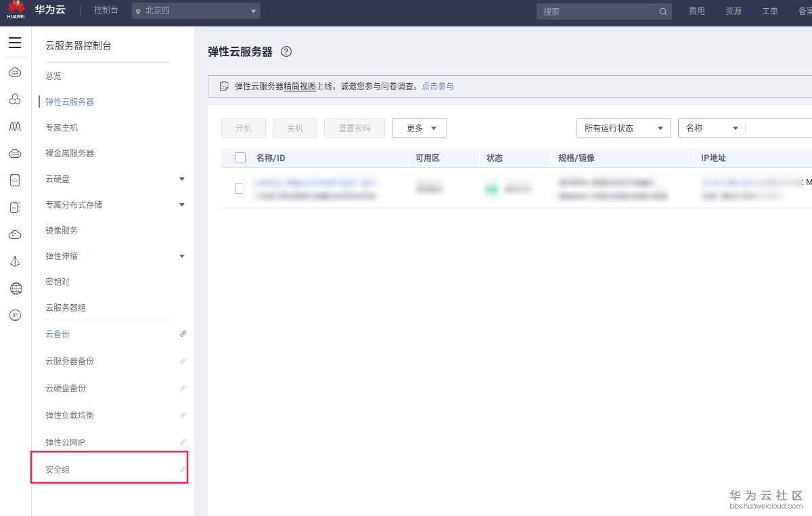The height and width of the screenshot is (516, 812).
Task: Expand the 云硬盘 submenu arrow
Action: click(181, 179)
